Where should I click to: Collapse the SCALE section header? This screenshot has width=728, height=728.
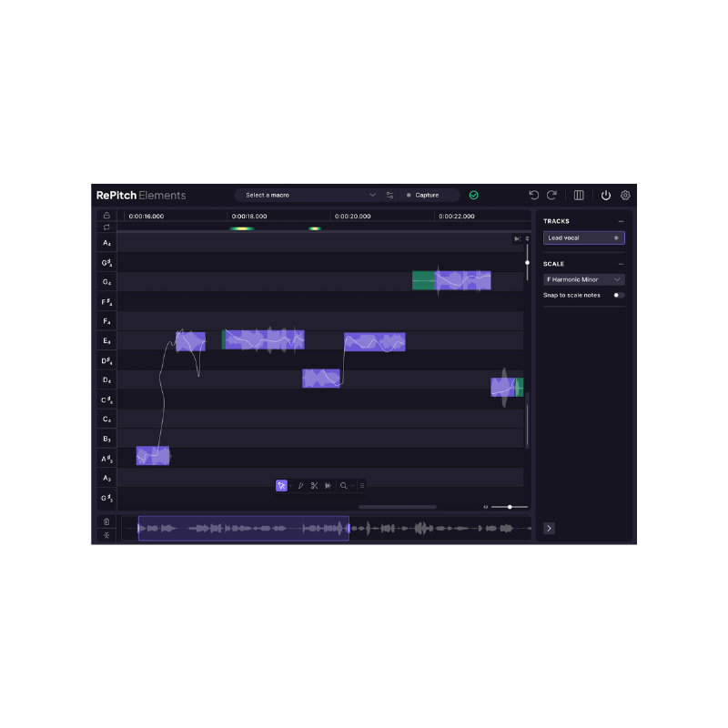pyautogui.click(x=622, y=263)
